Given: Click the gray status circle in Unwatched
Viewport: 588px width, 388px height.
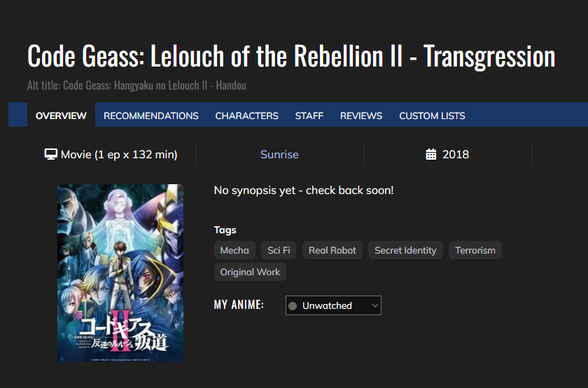Looking at the screenshot, I should click(x=293, y=306).
